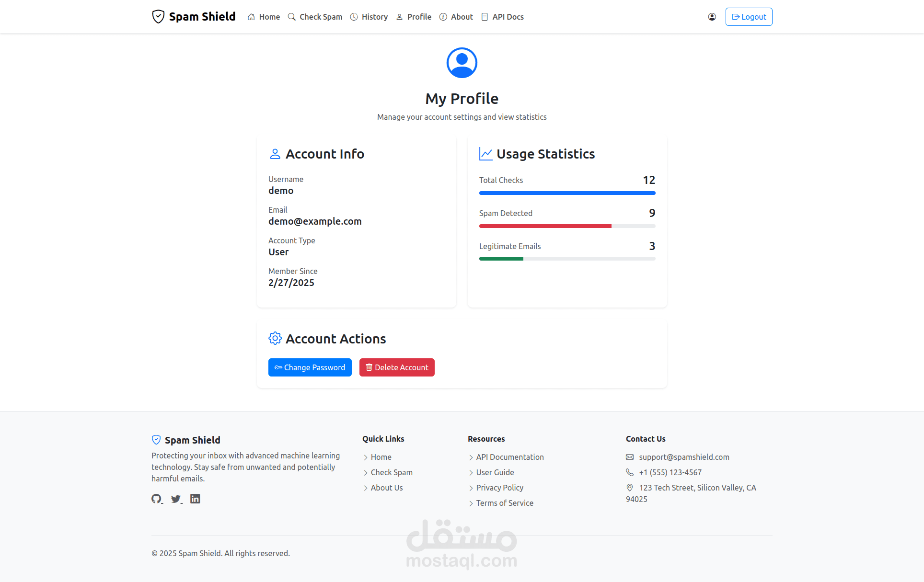Follow the About Us quick link
Viewport: 924px width, 582px height.
click(386, 488)
